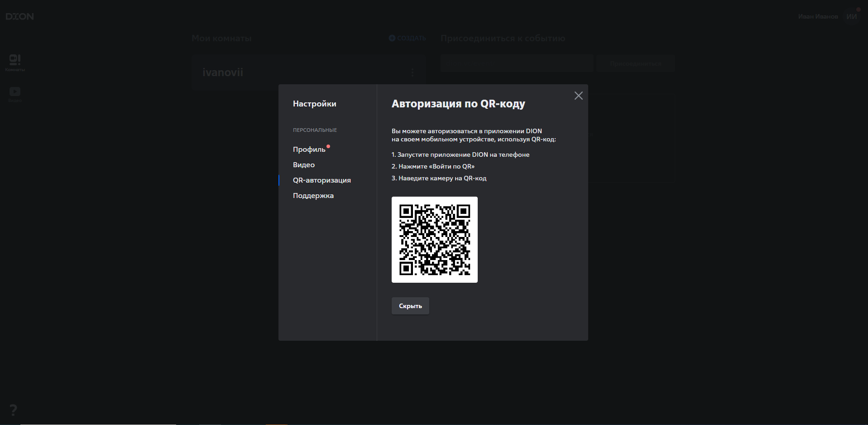Click step text Нажмите «Войти по QR»
This screenshot has width=868, height=425.
(x=433, y=166)
